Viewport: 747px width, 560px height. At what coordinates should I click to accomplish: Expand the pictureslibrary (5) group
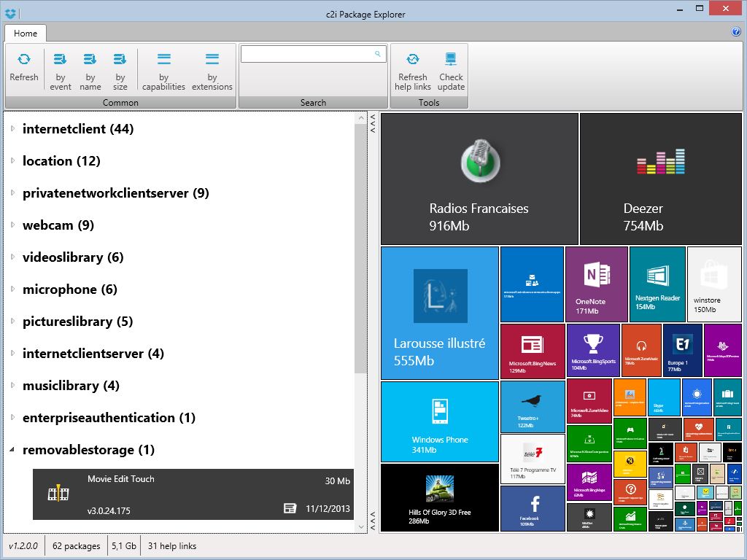tap(13, 322)
